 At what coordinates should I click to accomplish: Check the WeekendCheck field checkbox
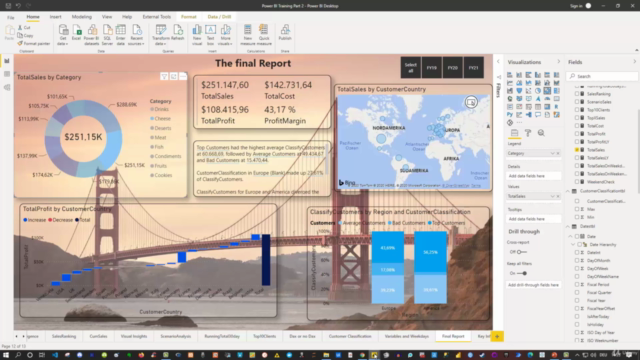577,182
